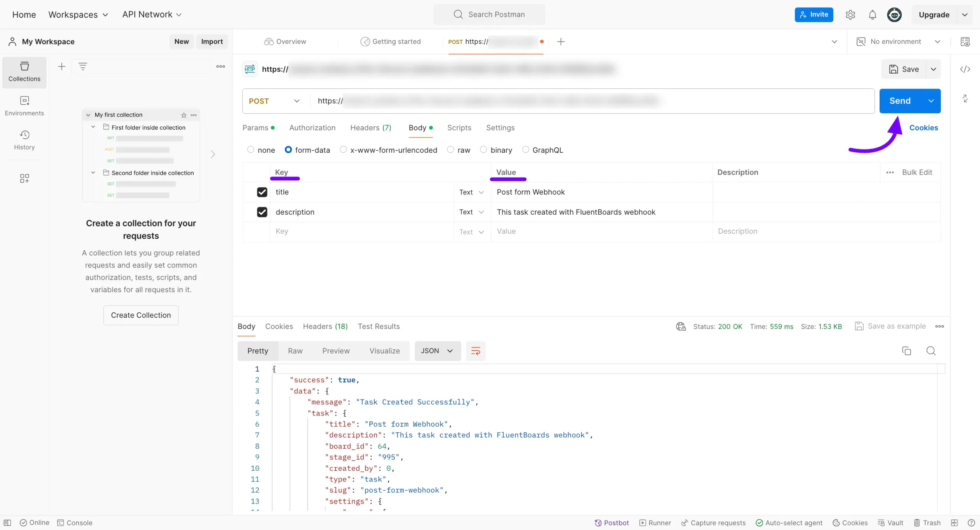Open the notifications bell
This screenshot has width=980, height=530.
(x=872, y=15)
